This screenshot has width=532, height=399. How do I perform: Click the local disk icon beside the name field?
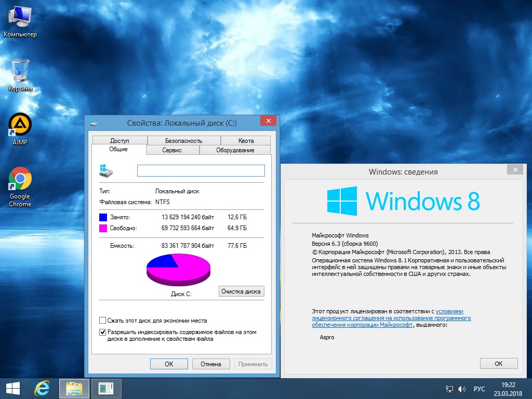[106, 170]
